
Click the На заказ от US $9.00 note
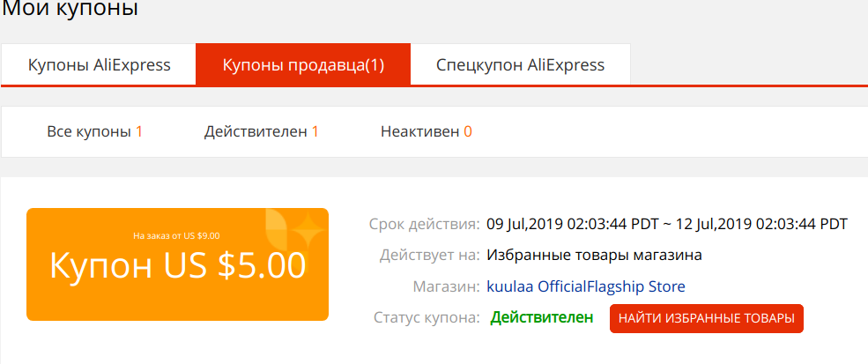pos(176,235)
